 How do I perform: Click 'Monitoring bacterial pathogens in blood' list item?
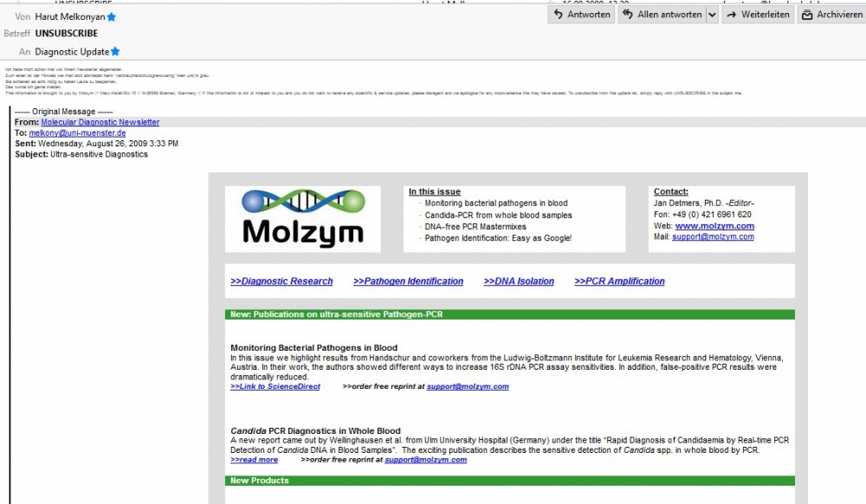point(496,204)
